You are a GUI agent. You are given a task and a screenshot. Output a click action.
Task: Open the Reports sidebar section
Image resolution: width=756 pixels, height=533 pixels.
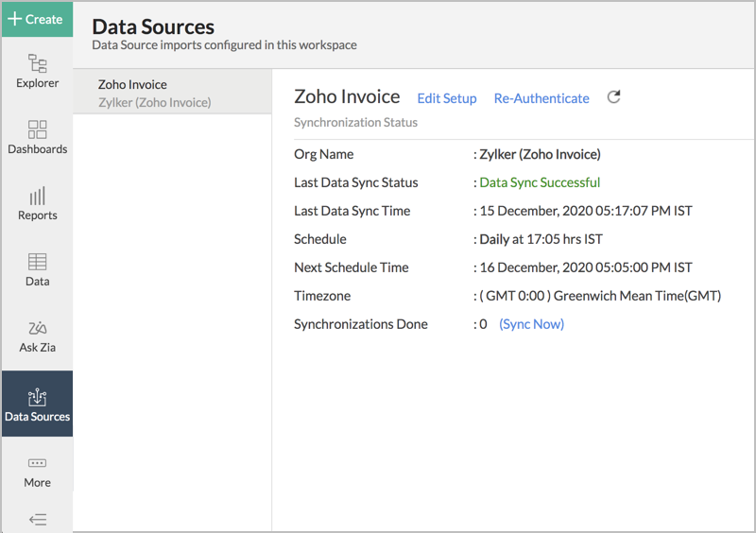pyautogui.click(x=37, y=203)
